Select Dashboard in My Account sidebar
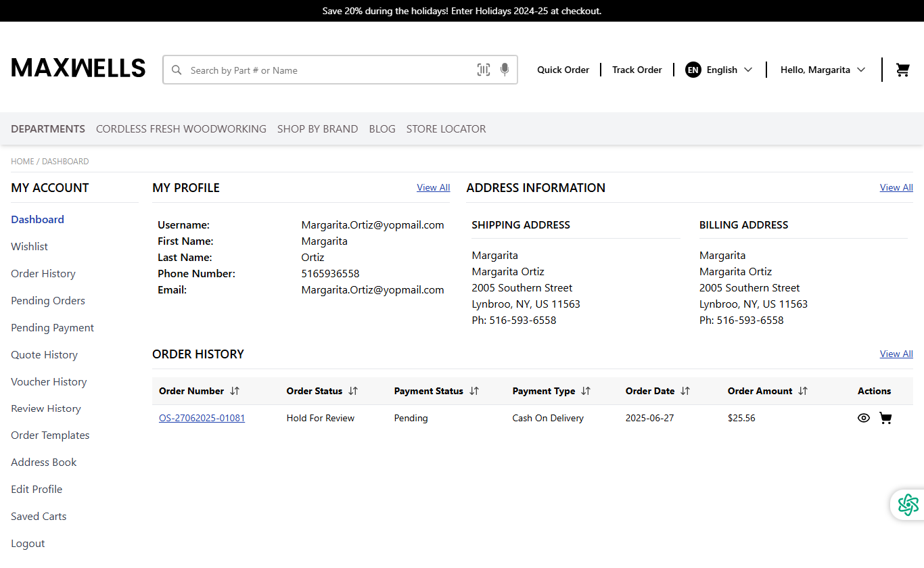Viewport: 924px width, 568px height. coord(37,219)
